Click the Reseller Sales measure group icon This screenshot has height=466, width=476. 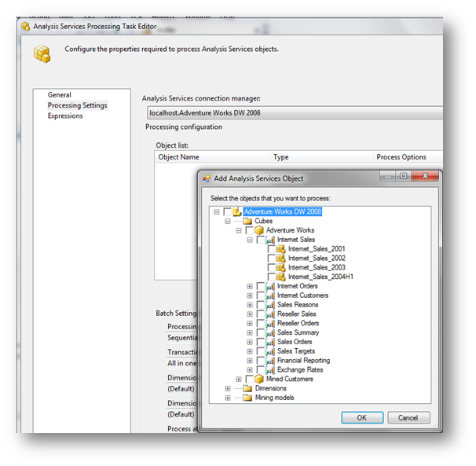pos(270,314)
